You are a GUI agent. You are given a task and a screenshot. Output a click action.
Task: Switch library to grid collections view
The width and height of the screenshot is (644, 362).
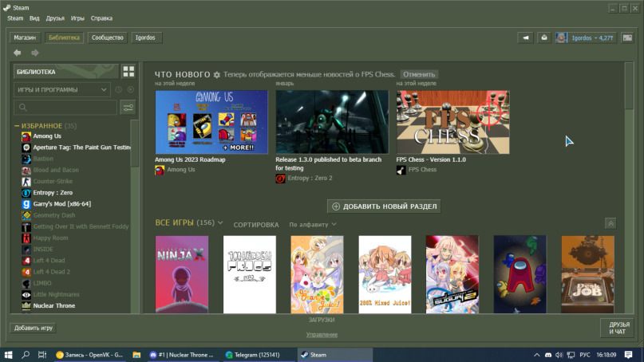click(x=128, y=71)
